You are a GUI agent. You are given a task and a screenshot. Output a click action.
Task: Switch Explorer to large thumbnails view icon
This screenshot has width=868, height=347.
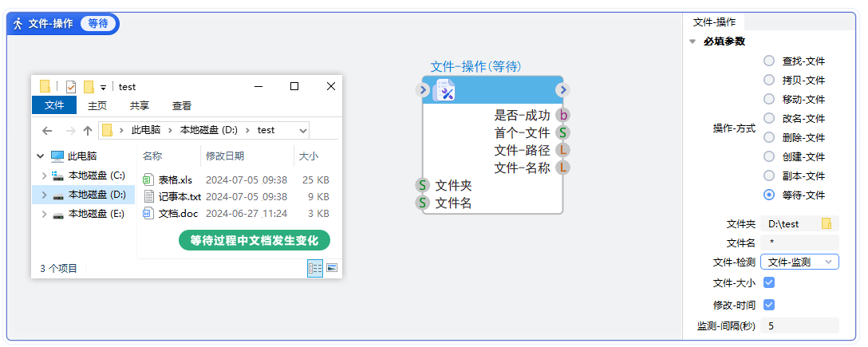tap(332, 268)
